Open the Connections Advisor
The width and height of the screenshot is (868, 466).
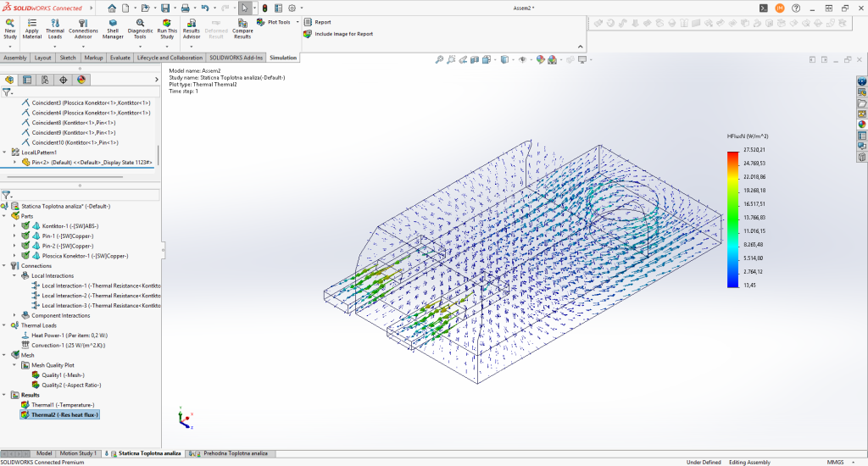pos(83,29)
